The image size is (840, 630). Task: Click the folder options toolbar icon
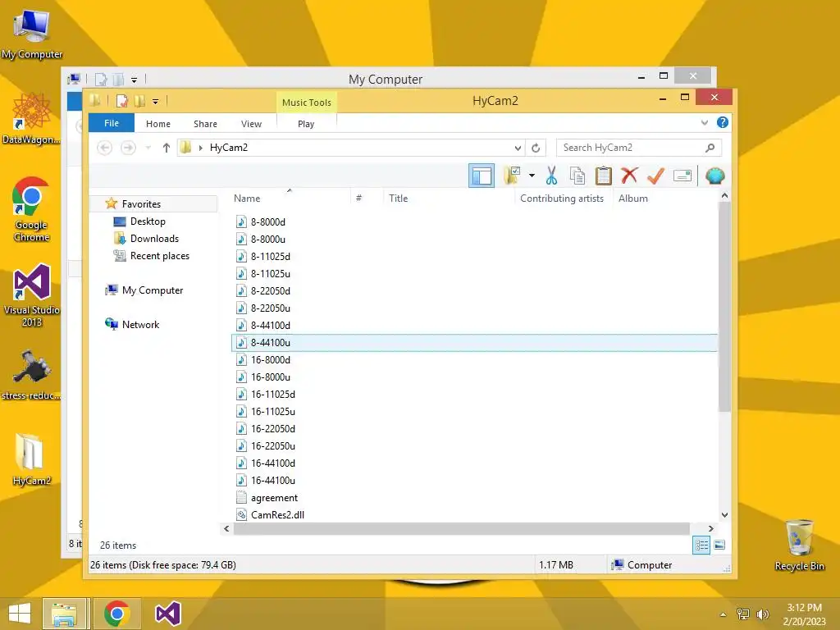tap(512, 176)
